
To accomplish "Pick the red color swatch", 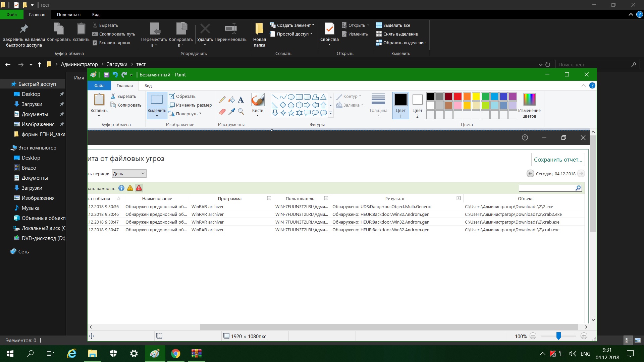I will point(458,97).
